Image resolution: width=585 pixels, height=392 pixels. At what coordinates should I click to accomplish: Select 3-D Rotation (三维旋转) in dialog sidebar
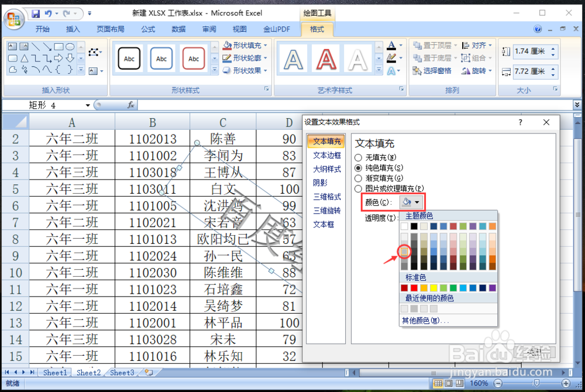coord(326,211)
